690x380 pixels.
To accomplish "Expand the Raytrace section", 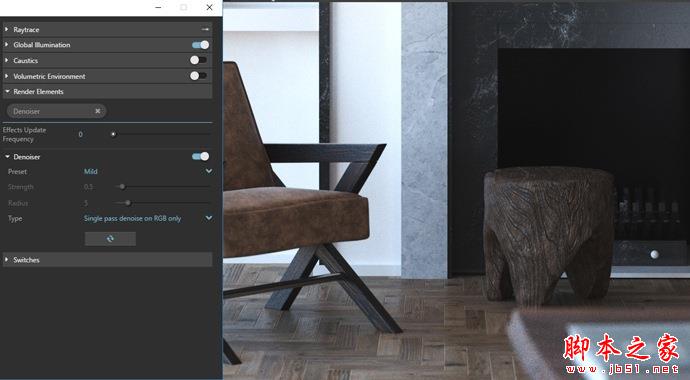I will 7,29.
